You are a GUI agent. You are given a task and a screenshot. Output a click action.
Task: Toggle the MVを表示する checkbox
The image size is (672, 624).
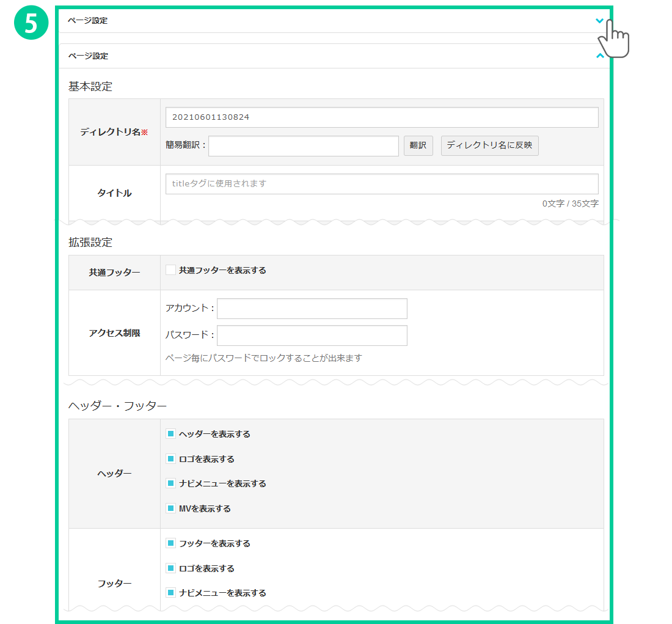point(171,508)
